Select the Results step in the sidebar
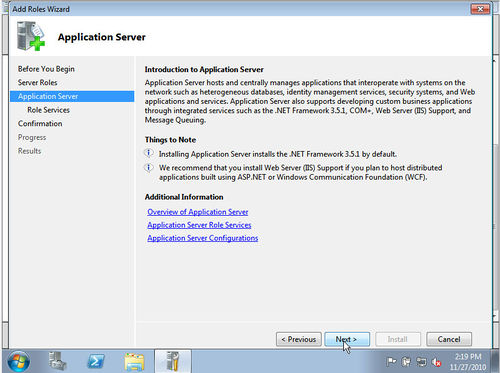The width and height of the screenshot is (500, 373). (x=29, y=151)
